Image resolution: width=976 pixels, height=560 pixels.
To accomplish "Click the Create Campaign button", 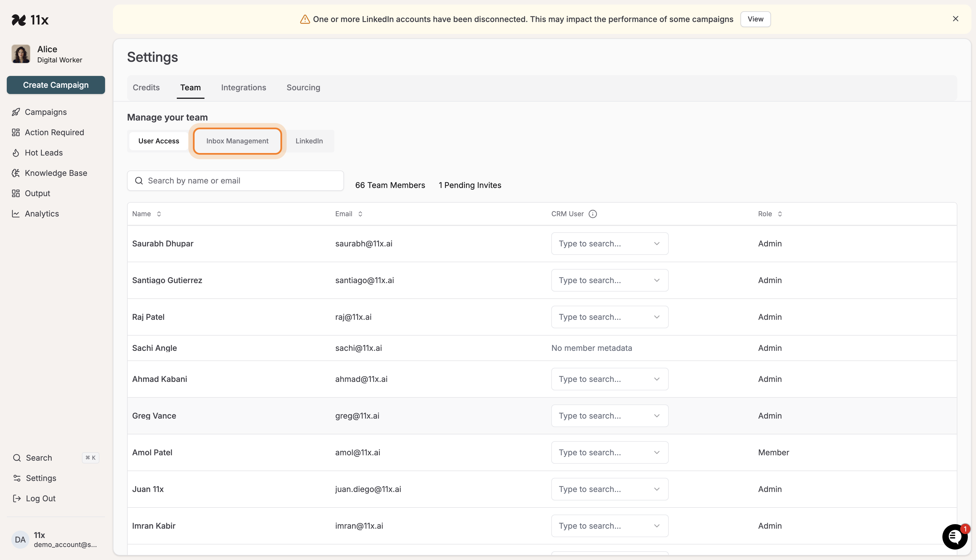I will pyautogui.click(x=55, y=85).
